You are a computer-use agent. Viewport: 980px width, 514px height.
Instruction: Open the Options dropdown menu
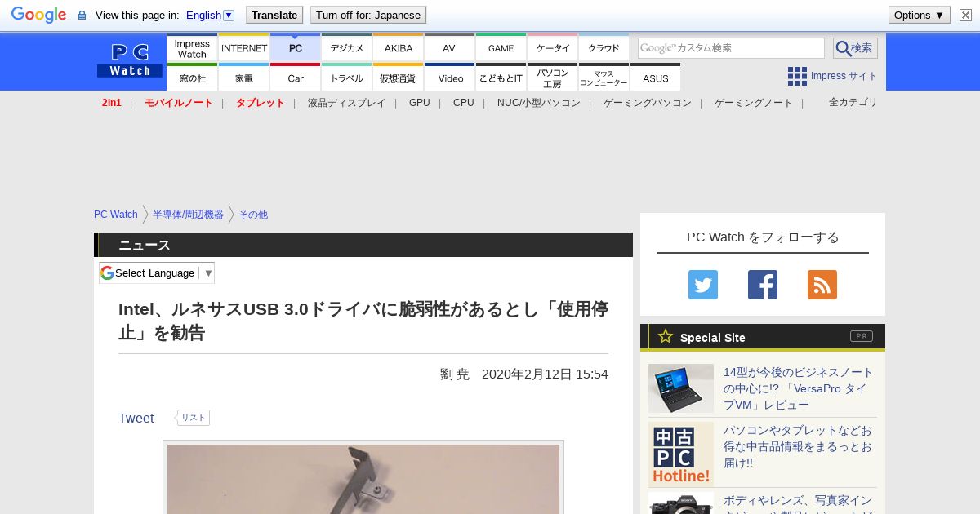(x=919, y=15)
